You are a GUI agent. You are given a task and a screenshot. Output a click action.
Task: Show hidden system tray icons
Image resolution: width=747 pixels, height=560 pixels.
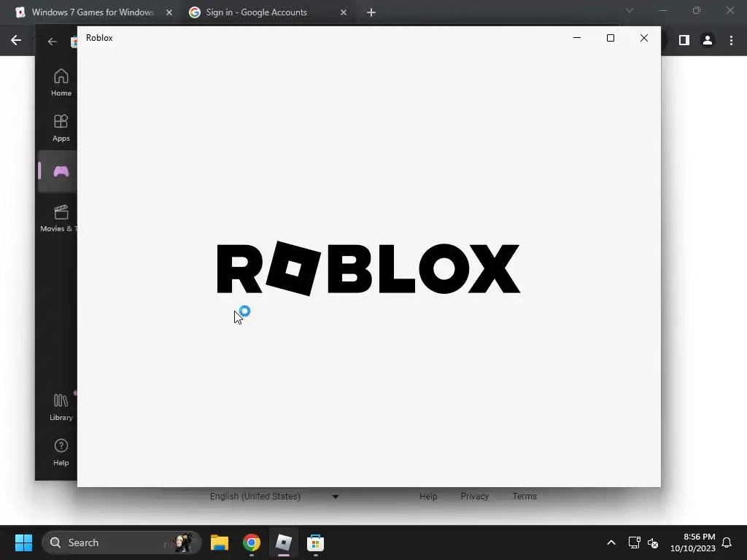point(611,542)
